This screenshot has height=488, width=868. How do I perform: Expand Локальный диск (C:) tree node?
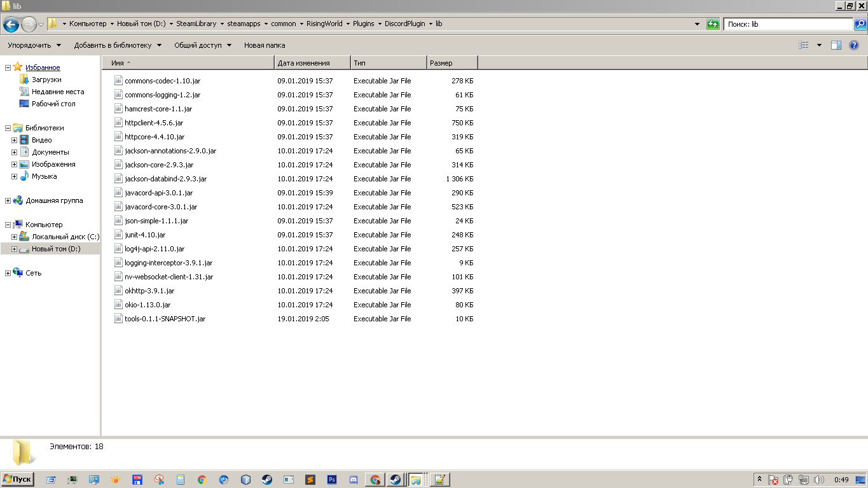point(14,237)
